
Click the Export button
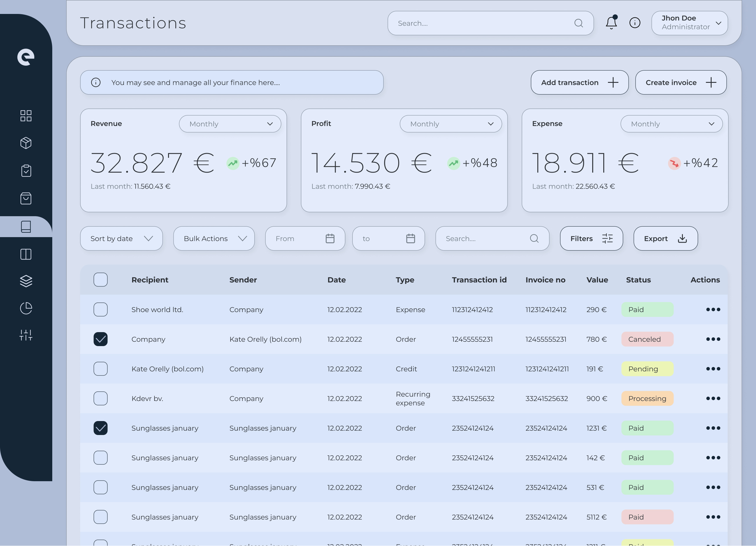[665, 239]
